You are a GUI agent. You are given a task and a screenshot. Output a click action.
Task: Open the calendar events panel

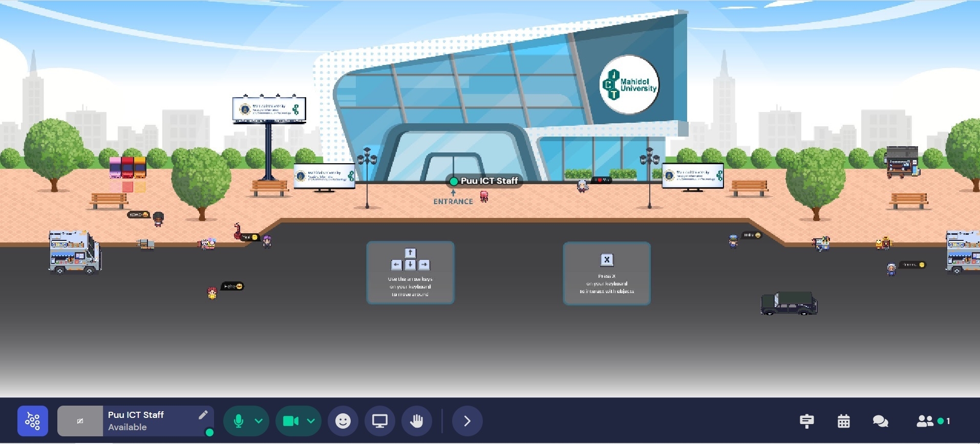(843, 421)
